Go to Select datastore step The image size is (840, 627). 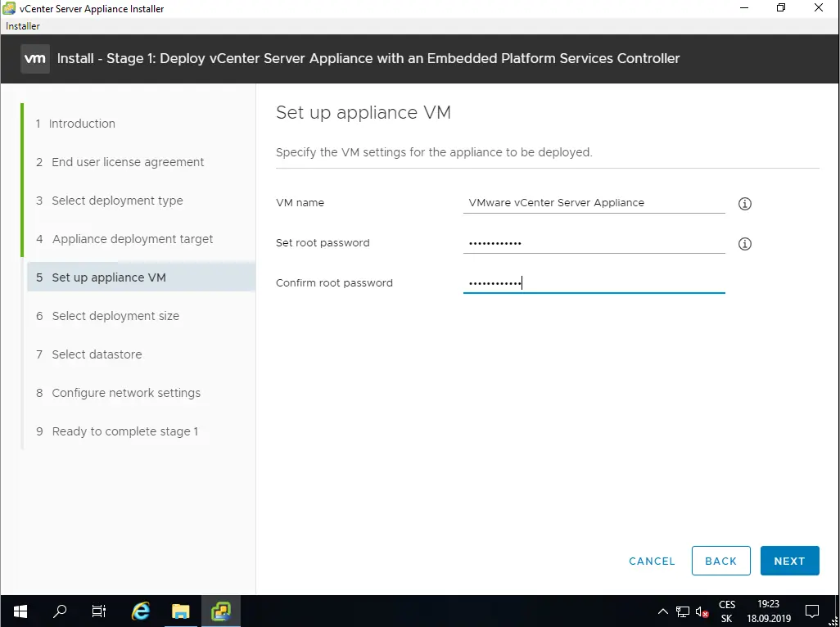click(89, 354)
